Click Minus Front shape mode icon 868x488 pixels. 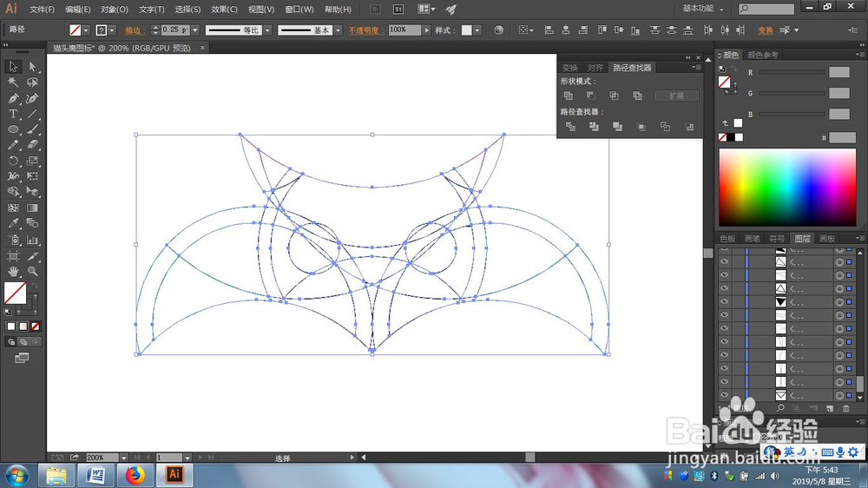591,96
